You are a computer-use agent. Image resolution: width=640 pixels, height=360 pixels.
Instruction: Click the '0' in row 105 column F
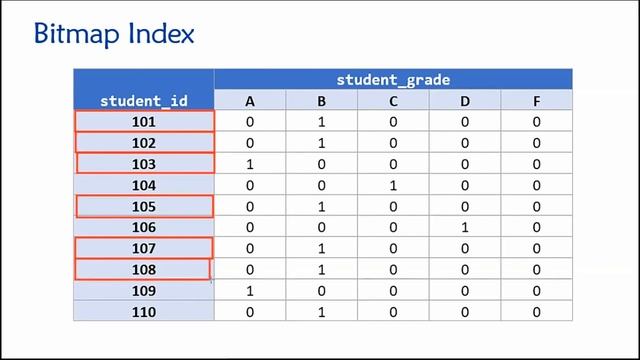pyautogui.click(x=536, y=207)
